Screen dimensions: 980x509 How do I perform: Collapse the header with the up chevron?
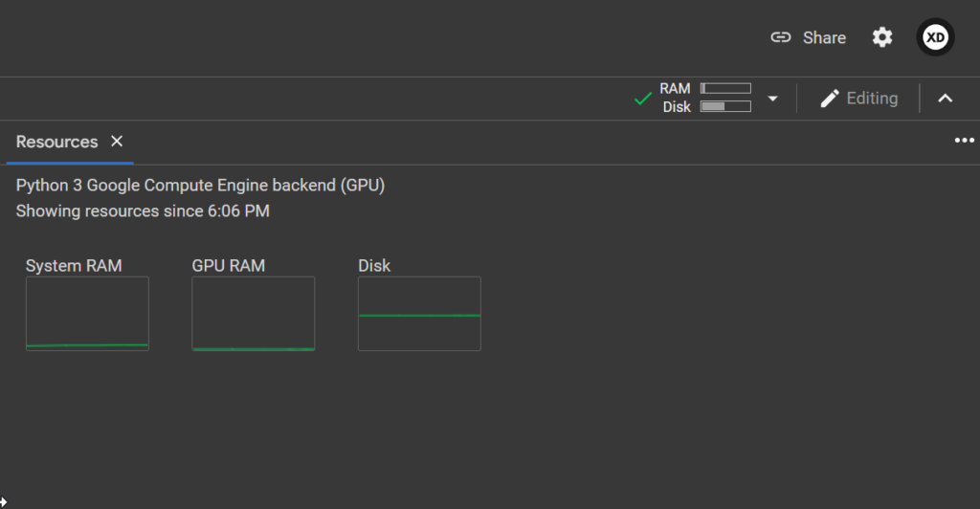coord(945,99)
